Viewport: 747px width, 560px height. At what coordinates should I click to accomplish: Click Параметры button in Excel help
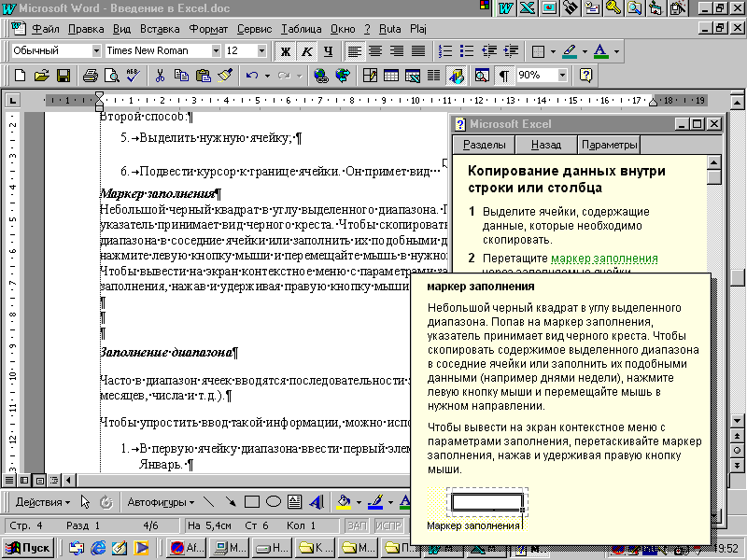[609, 145]
